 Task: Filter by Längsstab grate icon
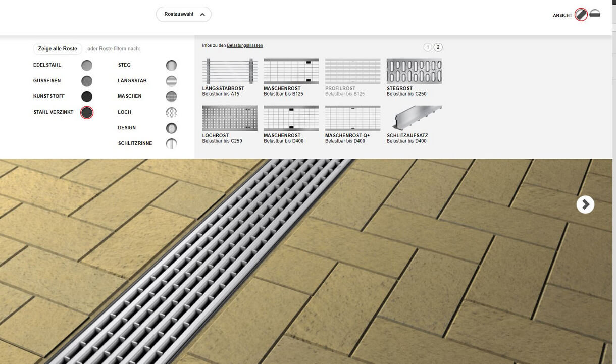pos(172,81)
